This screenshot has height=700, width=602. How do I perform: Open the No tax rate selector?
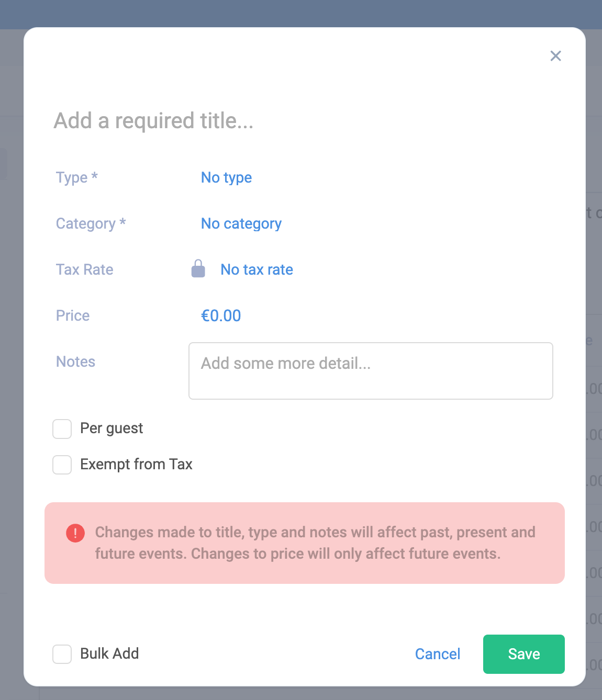(x=257, y=269)
